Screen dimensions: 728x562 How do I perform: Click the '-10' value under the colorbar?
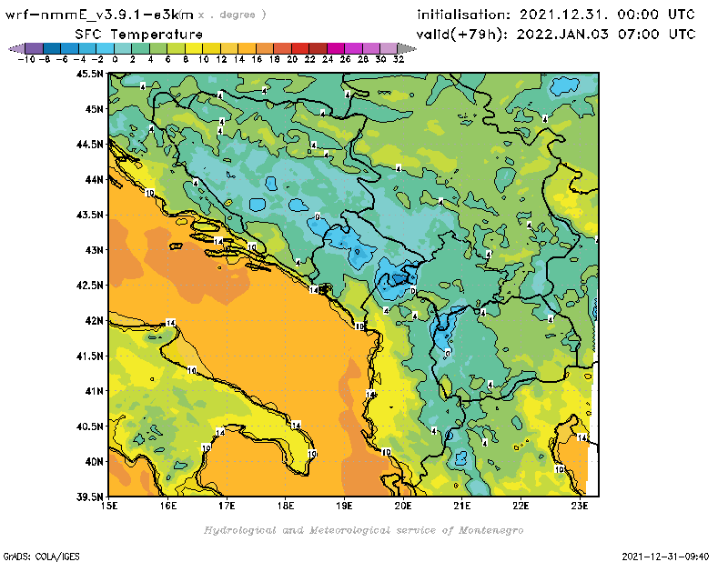pyautogui.click(x=26, y=59)
